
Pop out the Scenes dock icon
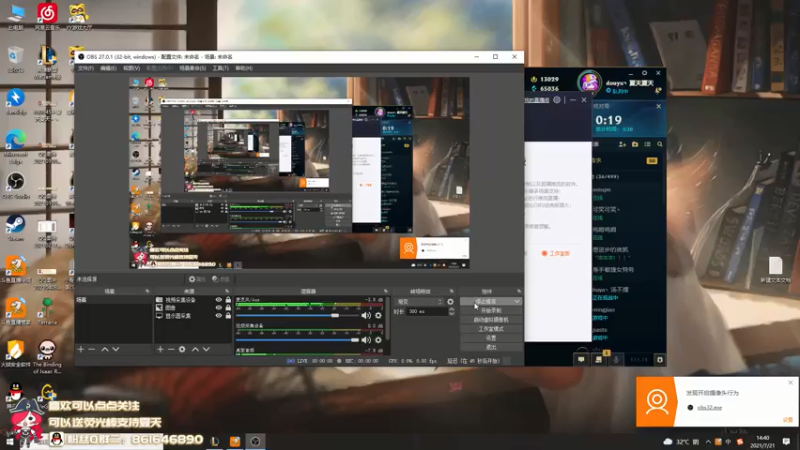pos(147,291)
